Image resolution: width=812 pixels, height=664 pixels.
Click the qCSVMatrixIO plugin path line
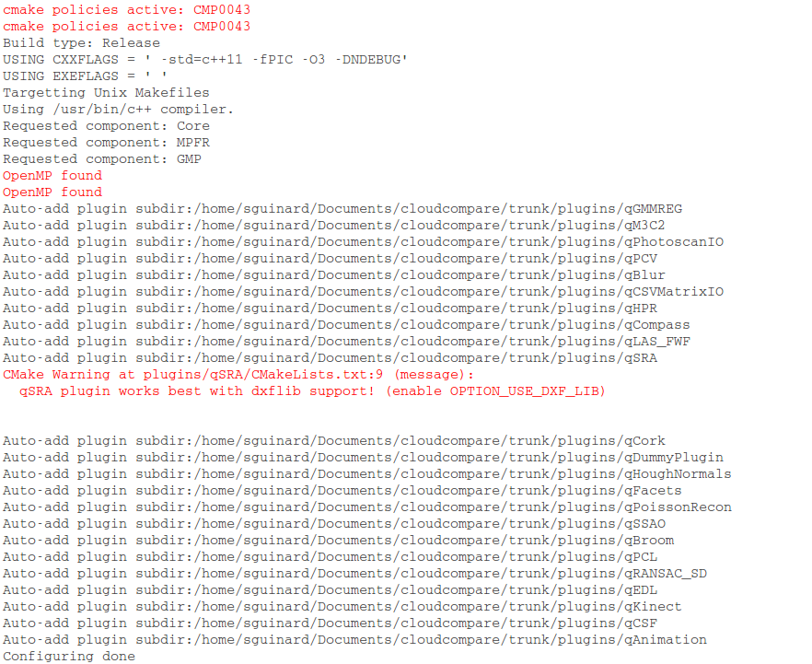(363, 292)
